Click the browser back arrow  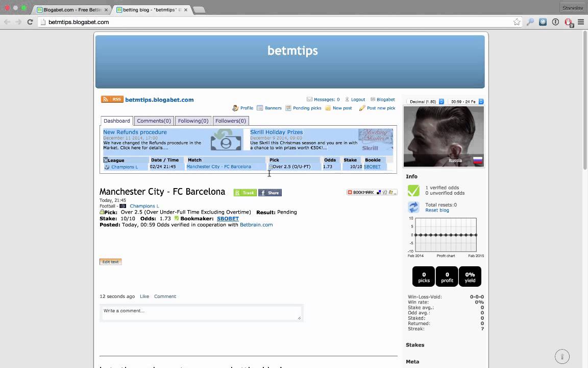point(7,22)
